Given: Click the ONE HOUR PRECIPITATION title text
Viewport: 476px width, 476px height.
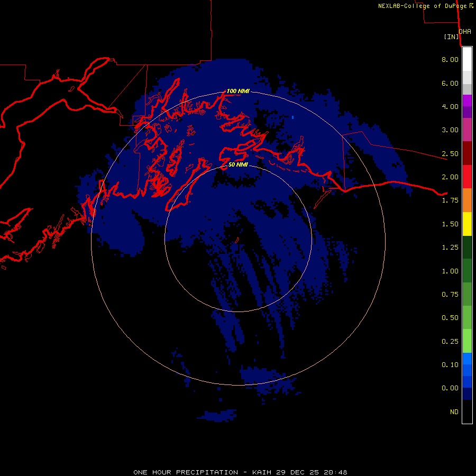Looking at the screenshot, I should (186, 472).
